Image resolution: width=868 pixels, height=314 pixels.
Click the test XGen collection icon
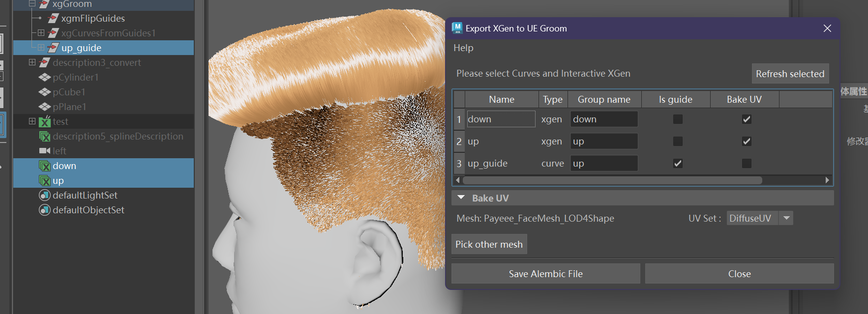point(45,121)
